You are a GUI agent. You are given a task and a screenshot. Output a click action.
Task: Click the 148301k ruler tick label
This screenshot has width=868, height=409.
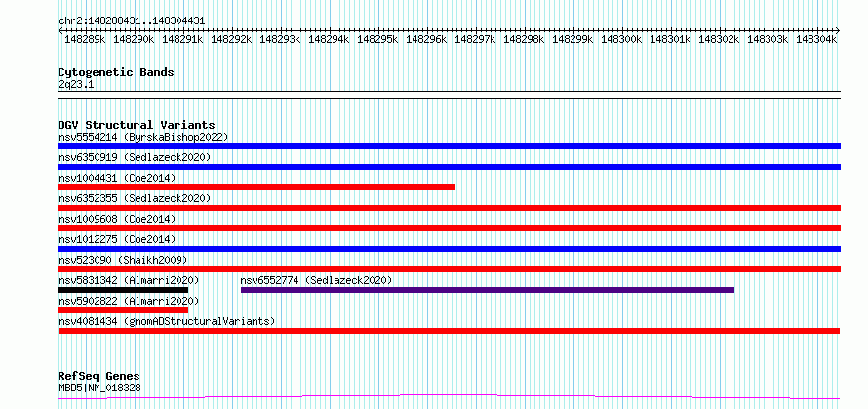(670, 40)
